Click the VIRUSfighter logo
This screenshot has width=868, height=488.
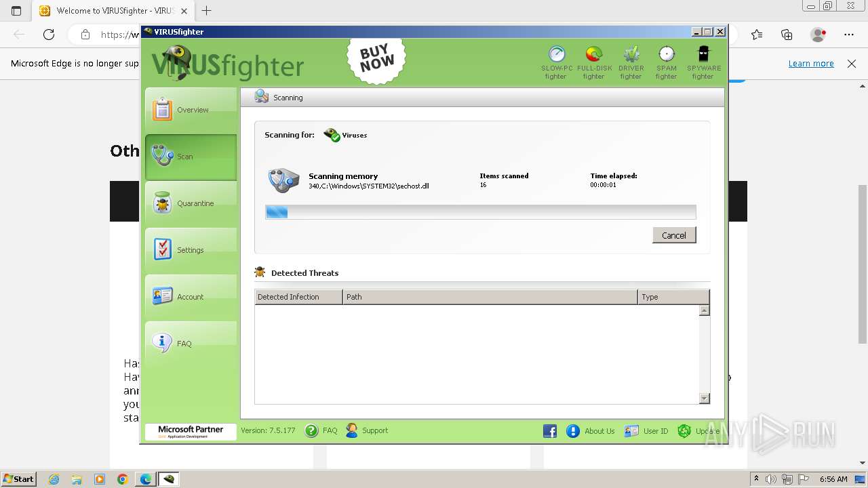point(226,62)
